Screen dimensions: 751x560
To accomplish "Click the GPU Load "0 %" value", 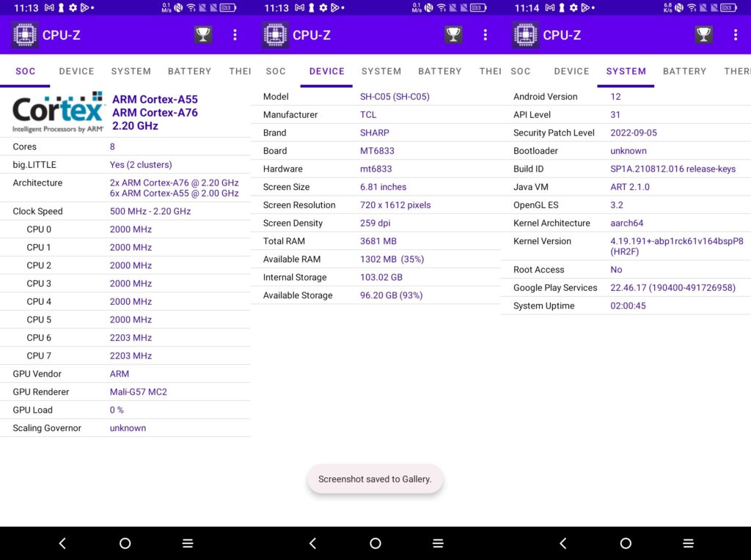I will pyautogui.click(x=117, y=410).
